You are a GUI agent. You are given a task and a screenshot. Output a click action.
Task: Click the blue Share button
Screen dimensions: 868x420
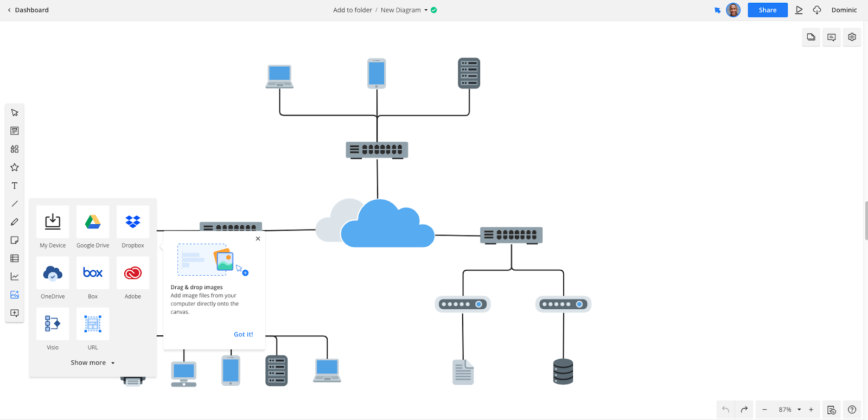pyautogui.click(x=767, y=10)
